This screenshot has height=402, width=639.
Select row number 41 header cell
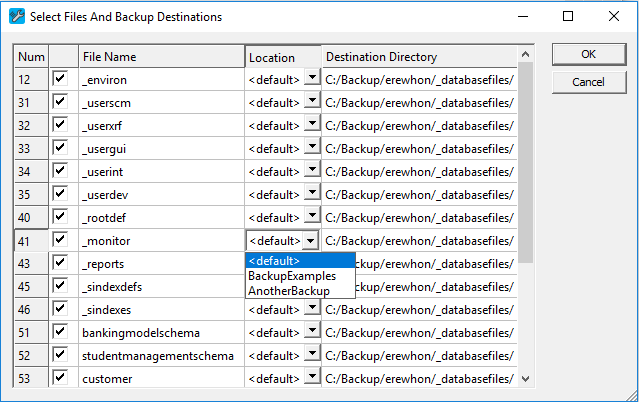[32, 240]
